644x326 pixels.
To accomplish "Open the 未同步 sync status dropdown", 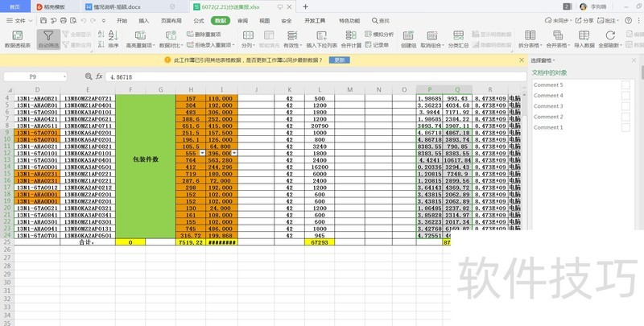I will (558, 20).
